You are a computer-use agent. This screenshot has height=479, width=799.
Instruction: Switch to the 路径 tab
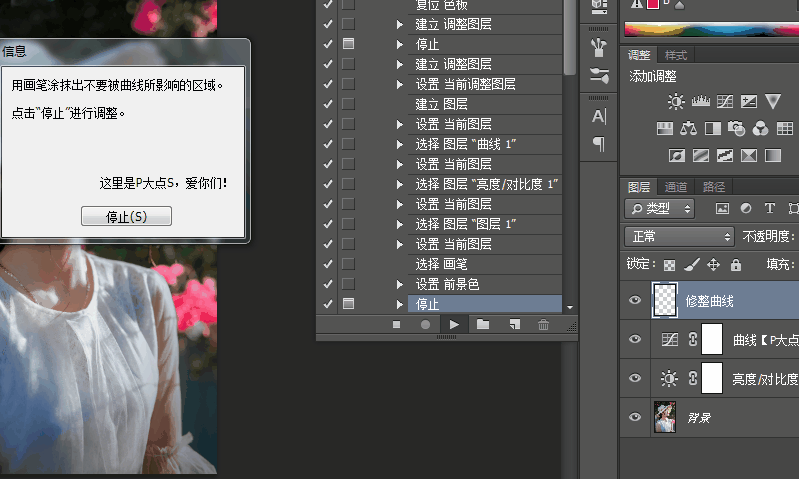point(713,187)
